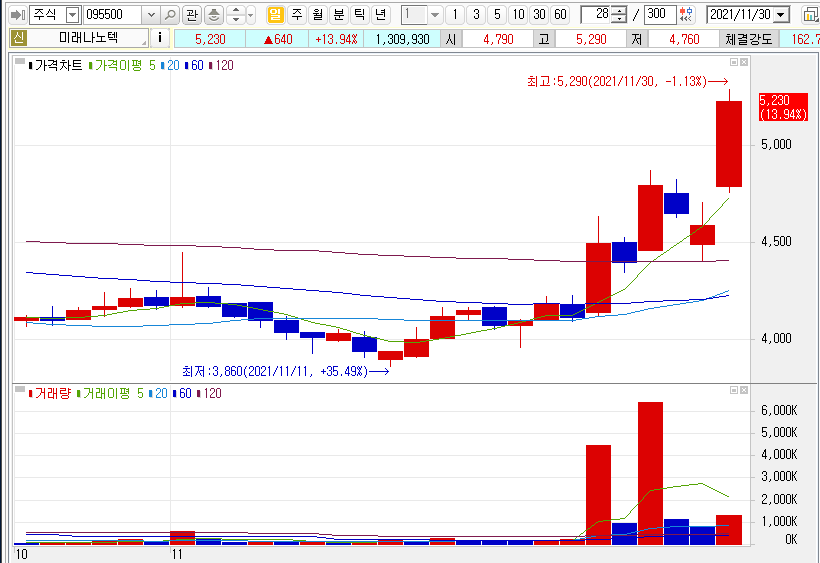820x563 pixels.
Task: Click the red 5,230 (13.94%) price tag
Action: pyautogui.click(x=783, y=107)
